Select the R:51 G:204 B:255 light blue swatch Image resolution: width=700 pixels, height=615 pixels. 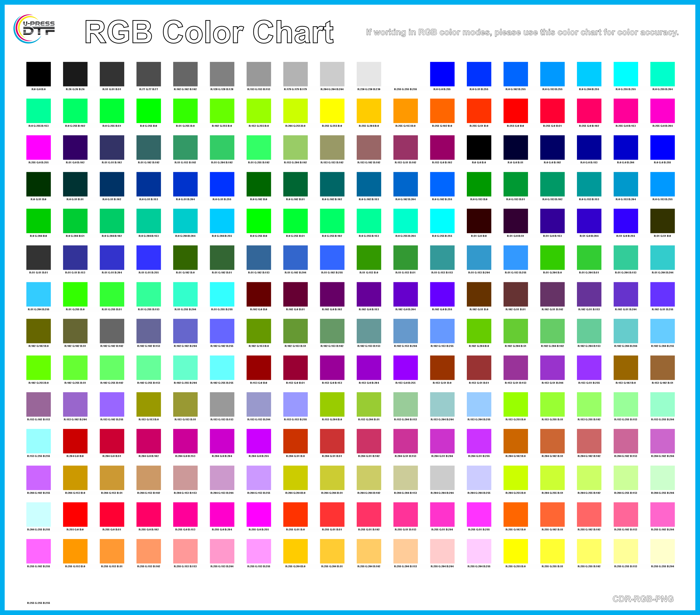point(39,295)
